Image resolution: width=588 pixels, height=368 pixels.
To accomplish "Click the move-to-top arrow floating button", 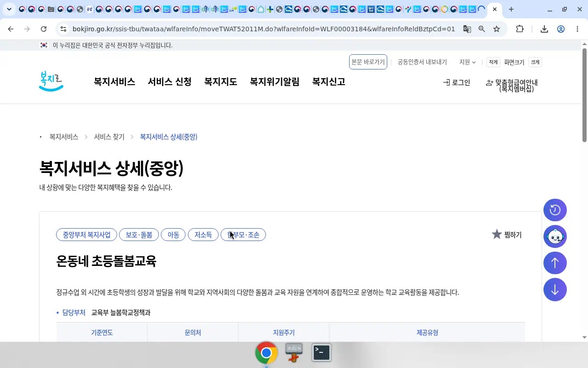I will pos(555,263).
